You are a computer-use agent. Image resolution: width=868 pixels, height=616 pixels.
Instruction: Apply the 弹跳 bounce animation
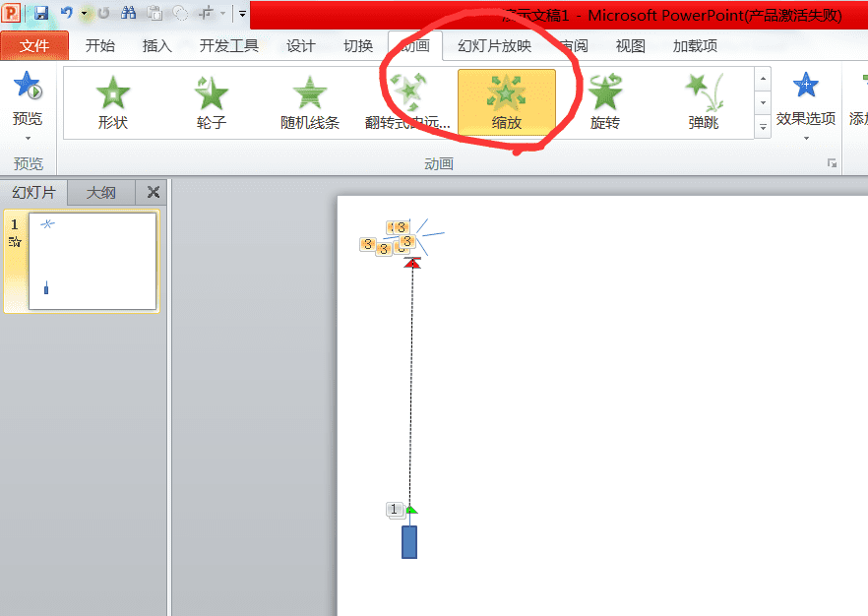(x=704, y=102)
